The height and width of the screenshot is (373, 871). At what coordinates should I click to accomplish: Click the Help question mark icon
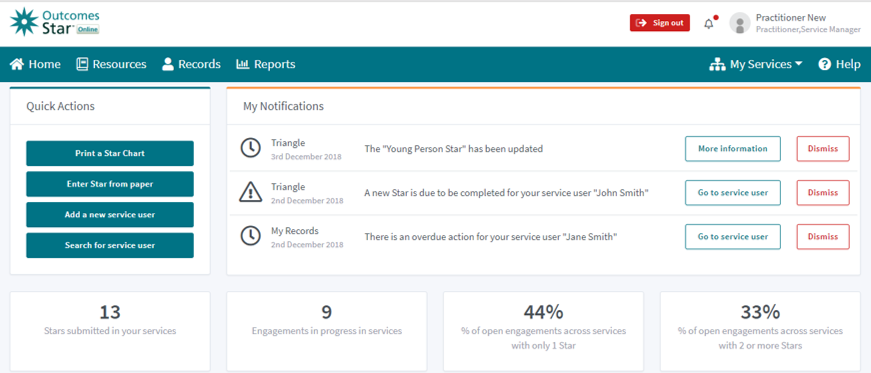824,64
